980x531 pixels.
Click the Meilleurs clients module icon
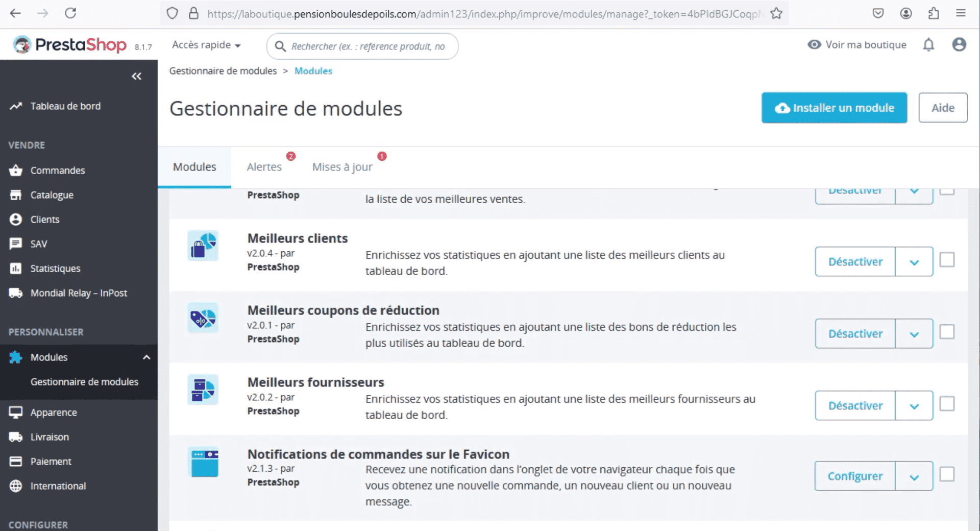203,246
